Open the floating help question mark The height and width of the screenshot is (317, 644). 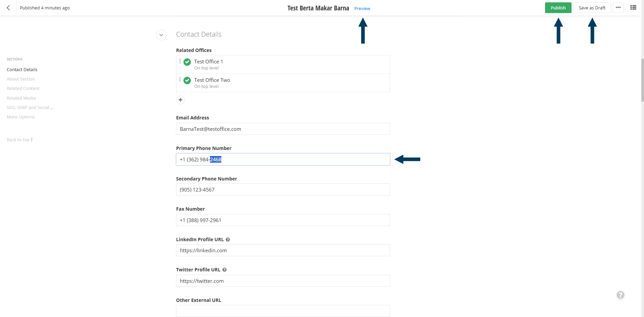click(621, 295)
